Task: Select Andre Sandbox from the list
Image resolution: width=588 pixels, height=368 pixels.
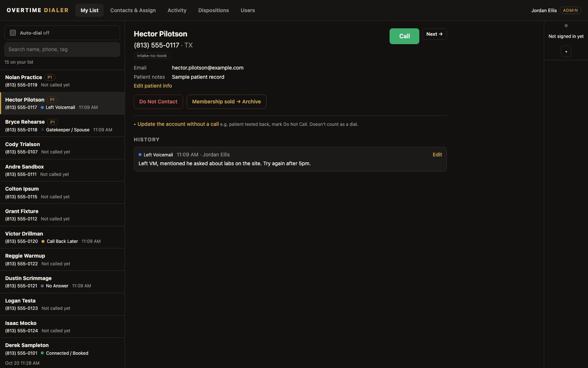Action: (62, 170)
